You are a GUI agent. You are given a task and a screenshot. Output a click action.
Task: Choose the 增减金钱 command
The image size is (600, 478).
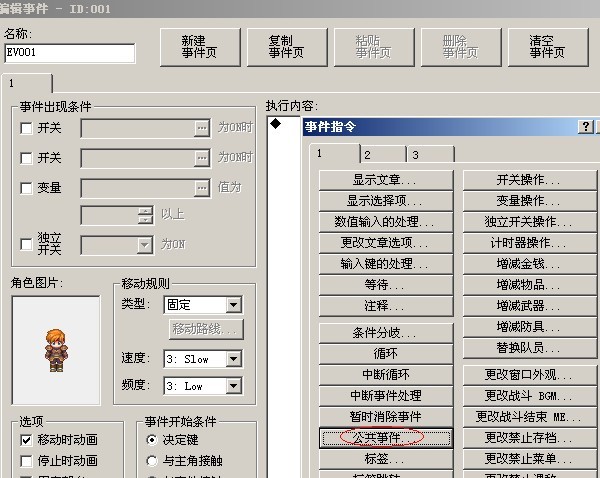click(530, 264)
